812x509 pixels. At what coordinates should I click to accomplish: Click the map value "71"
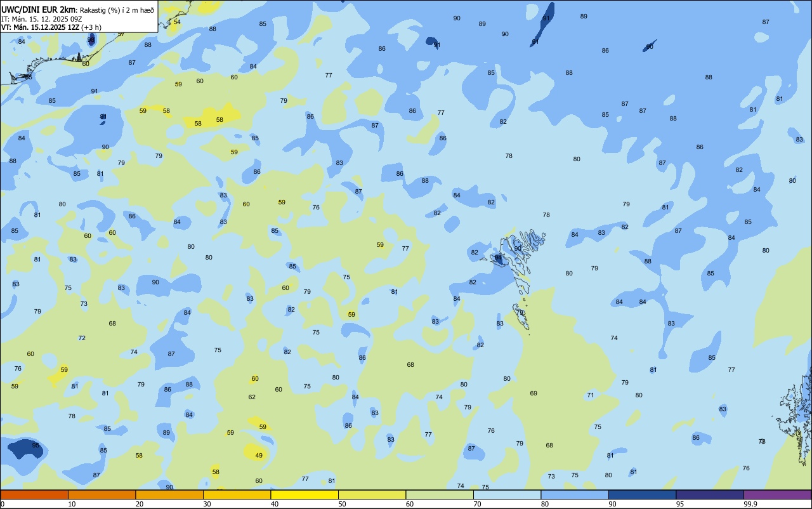point(591,395)
